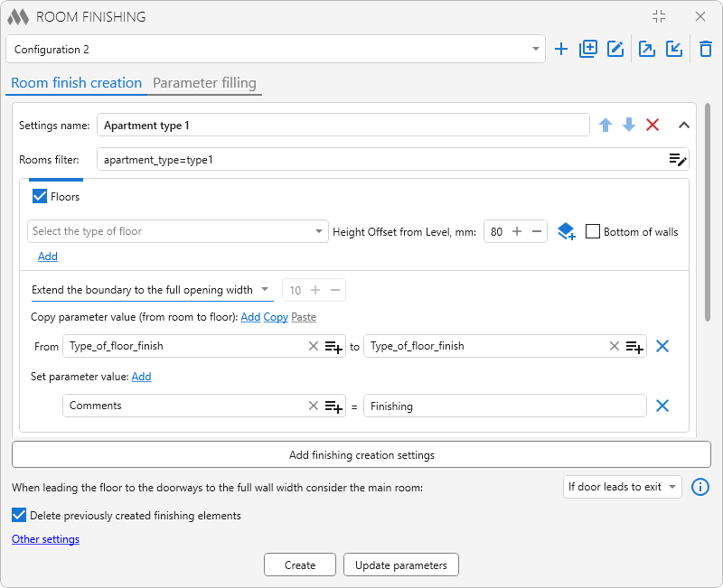Delete configuration with the trash icon
This screenshot has height=588, width=723.
click(x=706, y=49)
